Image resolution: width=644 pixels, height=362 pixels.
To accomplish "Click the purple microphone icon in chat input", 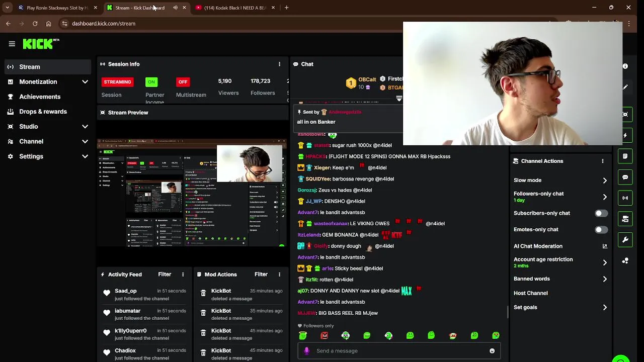I will pos(306,351).
